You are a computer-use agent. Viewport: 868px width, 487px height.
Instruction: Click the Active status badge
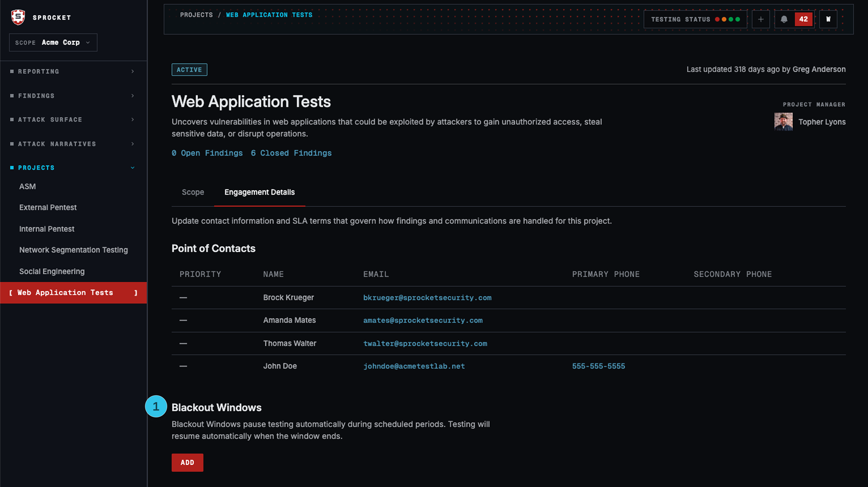(x=189, y=70)
